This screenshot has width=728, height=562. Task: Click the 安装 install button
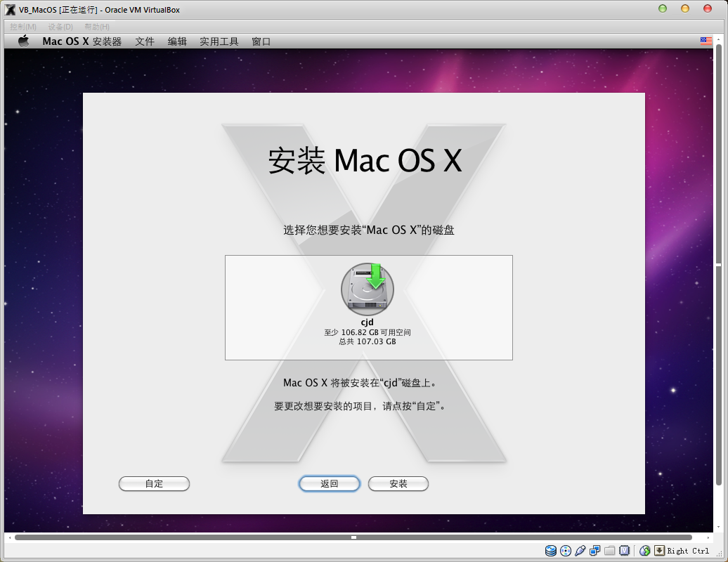398,483
